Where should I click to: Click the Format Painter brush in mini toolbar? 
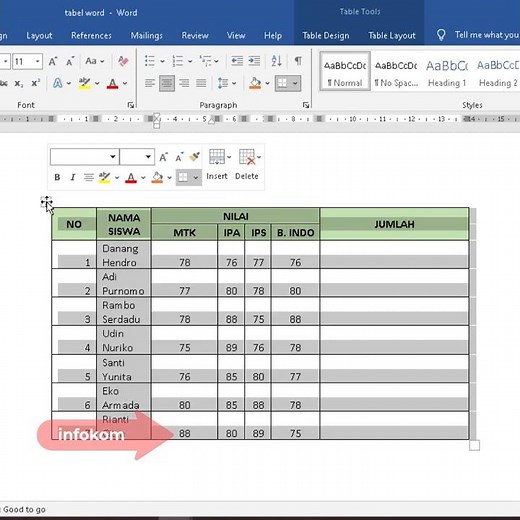point(194,157)
